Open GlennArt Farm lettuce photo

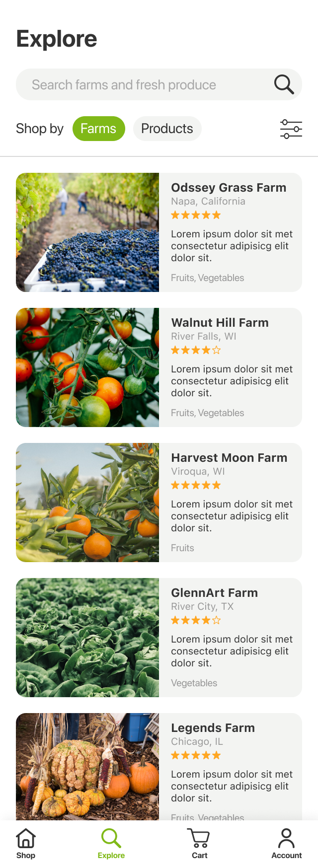tap(87, 638)
